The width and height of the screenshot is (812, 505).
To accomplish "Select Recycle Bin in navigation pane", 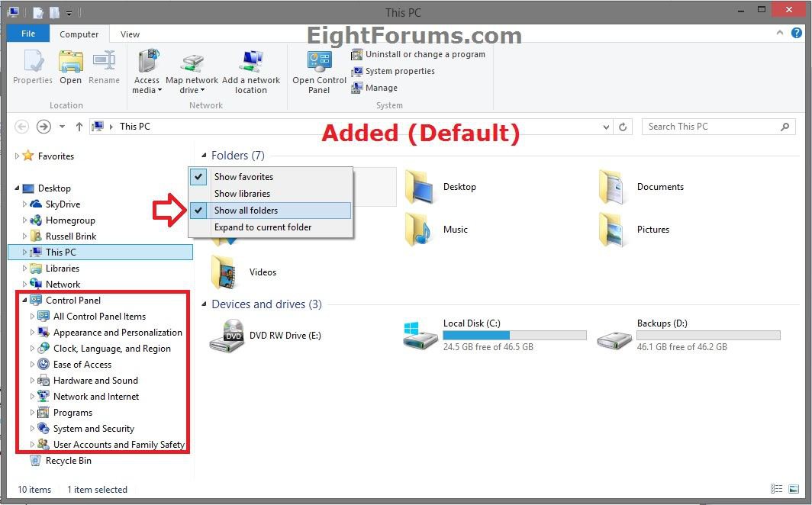I will tap(69, 461).
